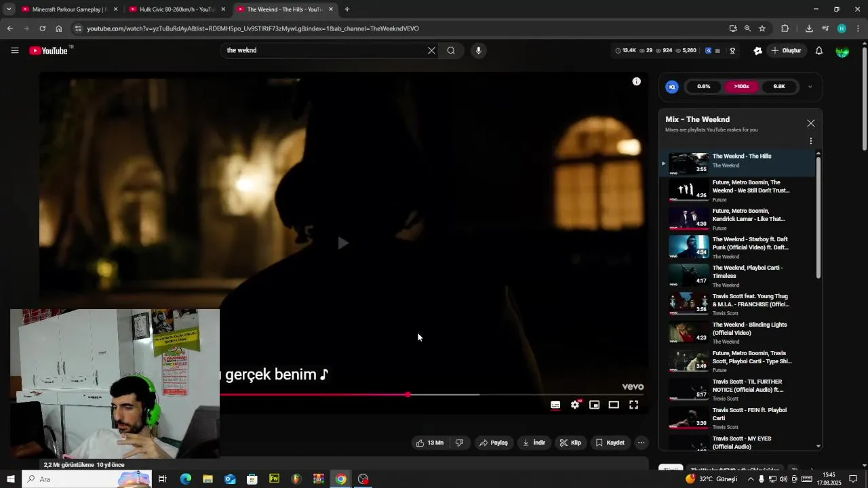Open the YouTube hamburger guide menu
The width and height of the screenshot is (868, 488).
15,50
